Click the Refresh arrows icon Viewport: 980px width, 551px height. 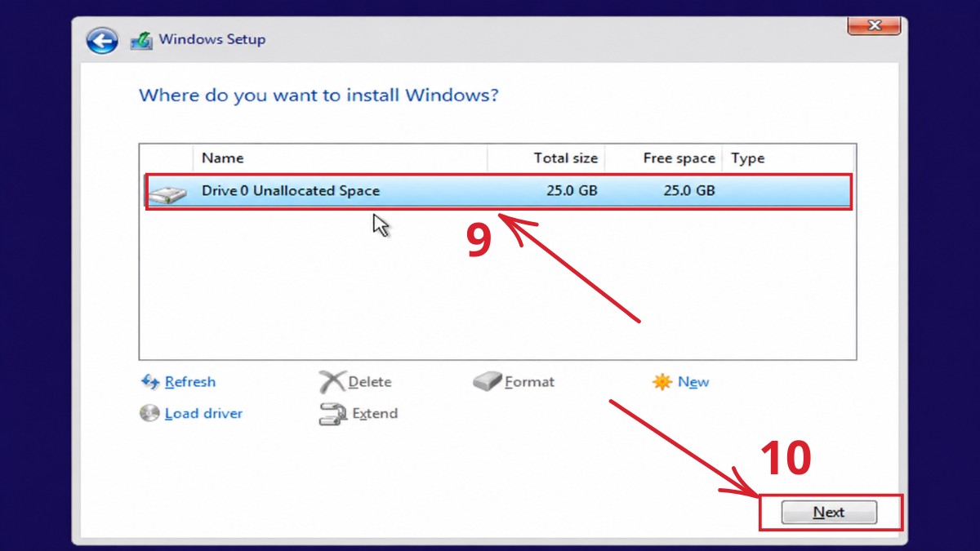coord(150,381)
